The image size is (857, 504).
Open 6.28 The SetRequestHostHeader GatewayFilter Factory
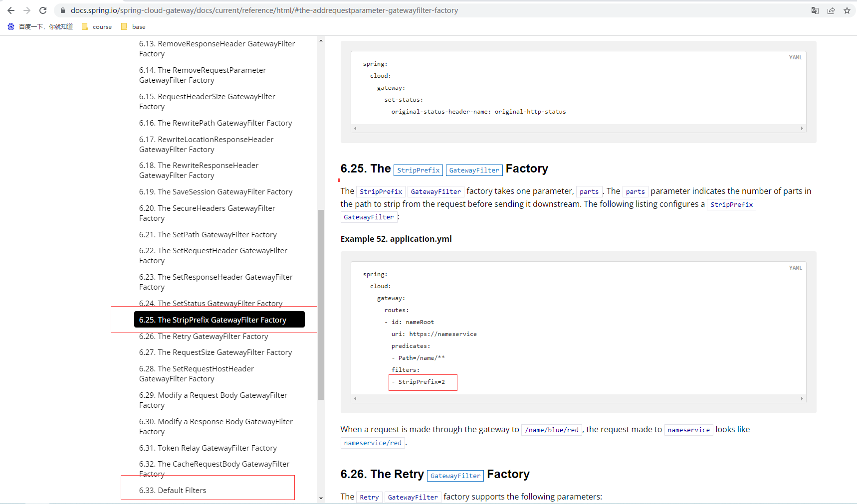(x=197, y=374)
